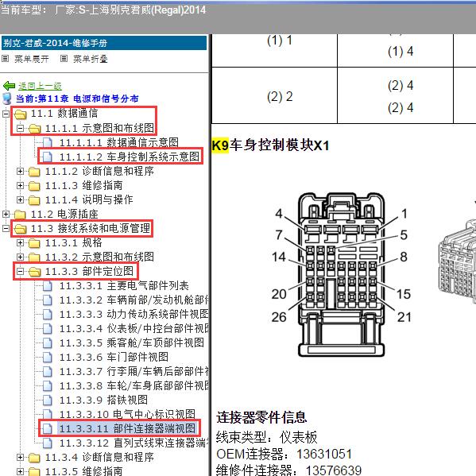Click page icon of 11.3.3.11 部件连接器端视图
This screenshot has height=476, width=476.
click(48, 428)
